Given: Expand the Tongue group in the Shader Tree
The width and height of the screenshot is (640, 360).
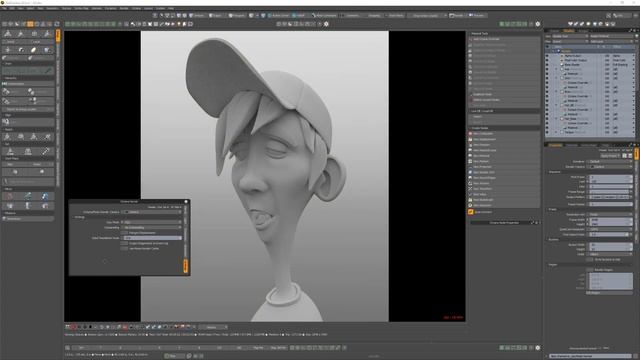Looking at the screenshot, I should [x=556, y=132].
